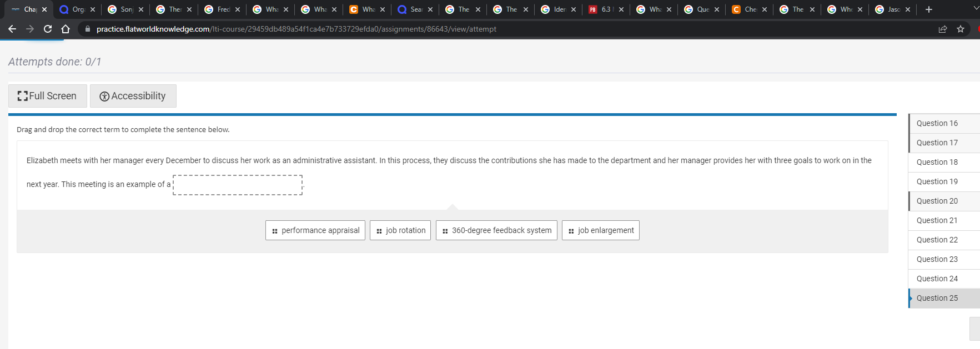Go to Question 23
980x349 pixels.
[x=944, y=259]
